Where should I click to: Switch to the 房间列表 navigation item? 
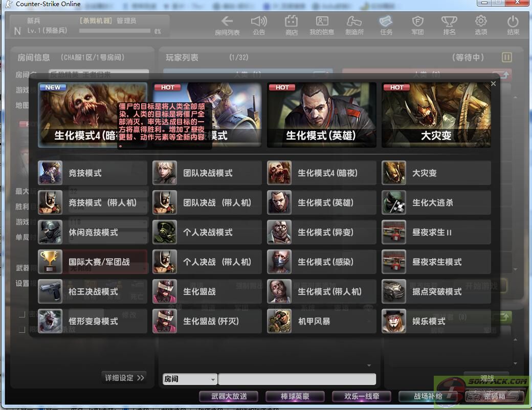(x=227, y=25)
